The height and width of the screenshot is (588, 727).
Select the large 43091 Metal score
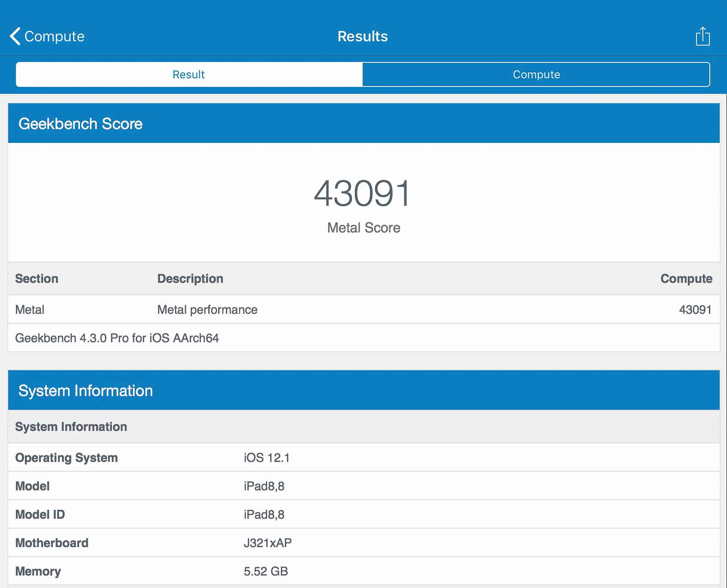click(363, 193)
